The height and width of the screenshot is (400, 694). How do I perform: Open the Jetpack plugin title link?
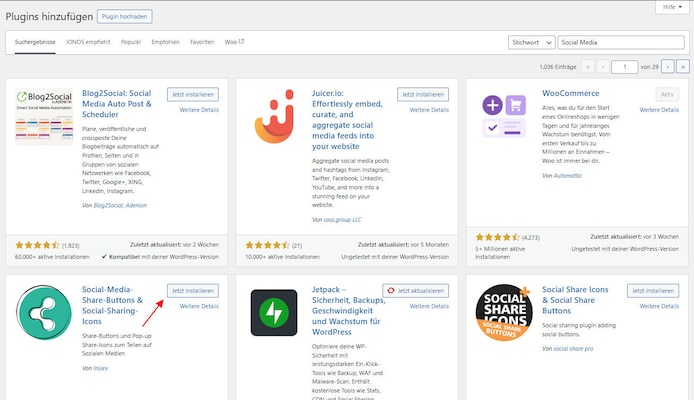click(349, 311)
